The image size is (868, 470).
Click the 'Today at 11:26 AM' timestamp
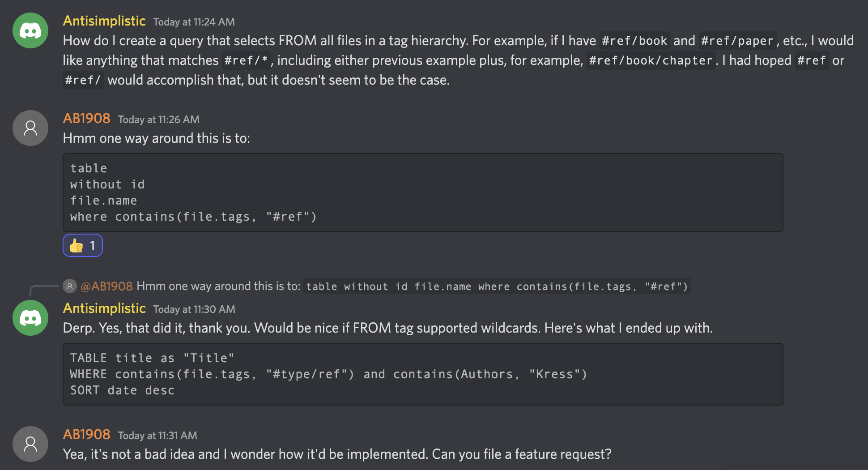(x=158, y=120)
